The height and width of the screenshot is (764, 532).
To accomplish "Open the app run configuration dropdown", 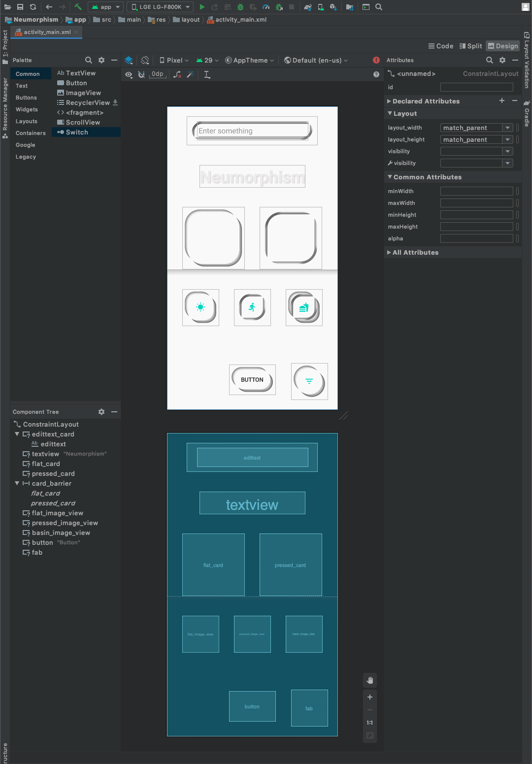I will 106,7.
